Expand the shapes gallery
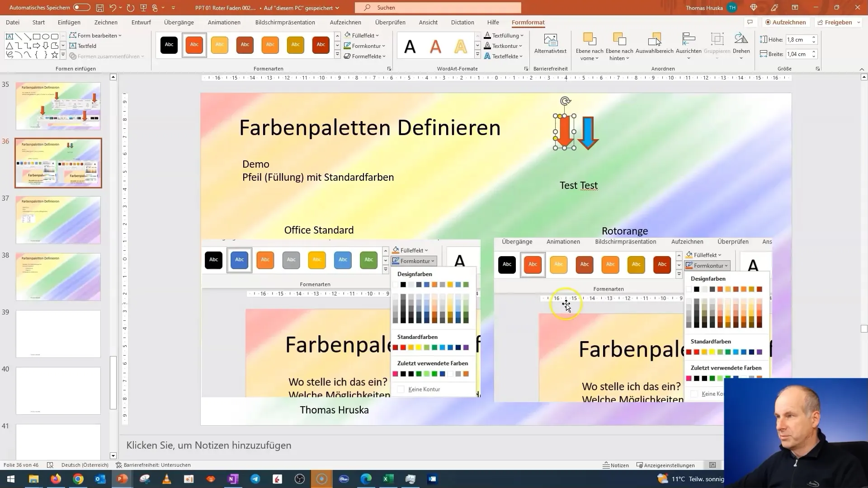 tap(63, 55)
